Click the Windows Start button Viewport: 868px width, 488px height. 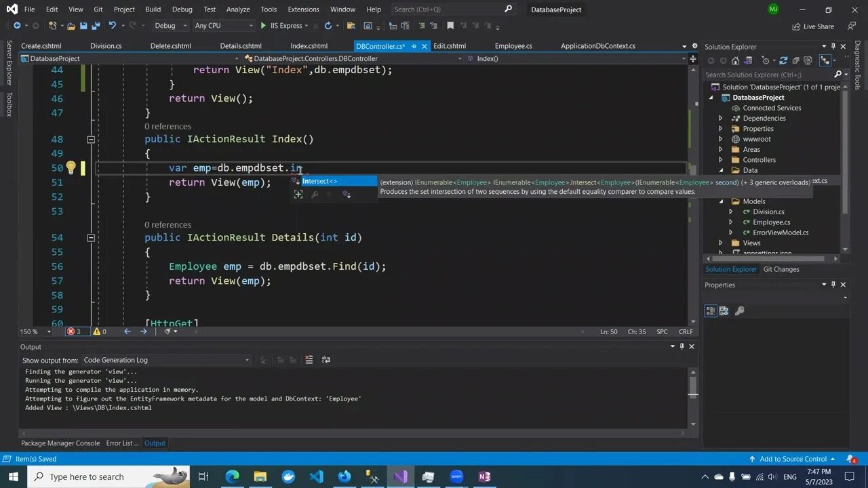tap(13, 476)
